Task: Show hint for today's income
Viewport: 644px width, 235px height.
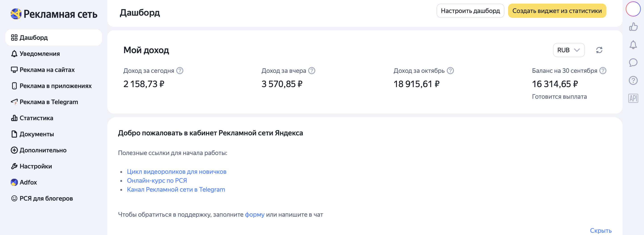Action: 180,71
